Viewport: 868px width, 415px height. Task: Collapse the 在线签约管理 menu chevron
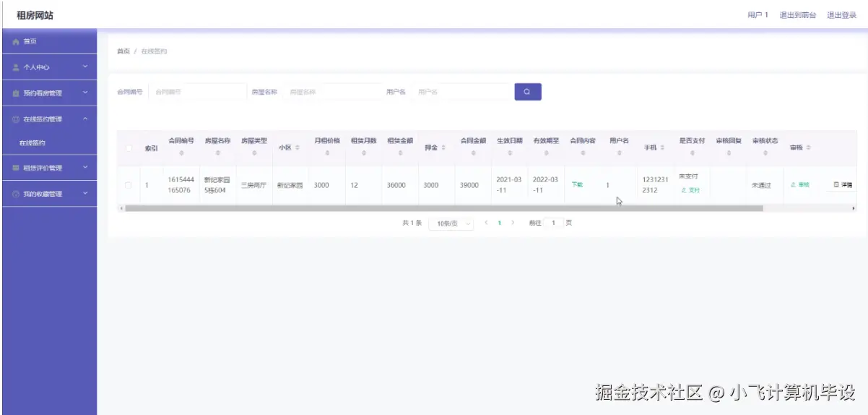coord(85,119)
